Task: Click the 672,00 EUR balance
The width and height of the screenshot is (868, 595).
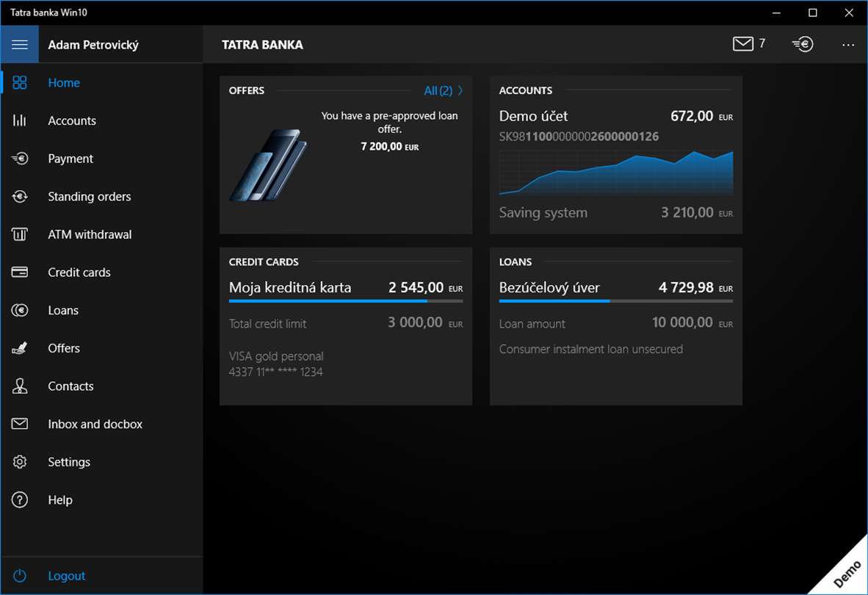Action: click(701, 116)
